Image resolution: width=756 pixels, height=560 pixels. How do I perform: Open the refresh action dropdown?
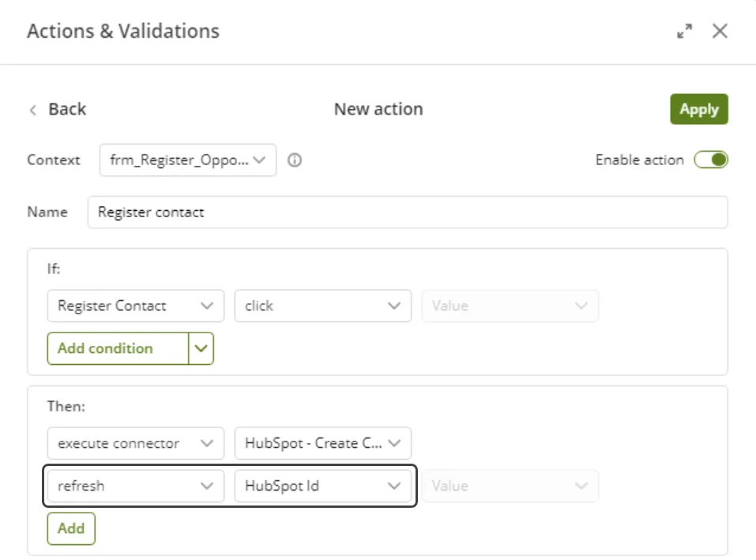pyautogui.click(x=136, y=486)
